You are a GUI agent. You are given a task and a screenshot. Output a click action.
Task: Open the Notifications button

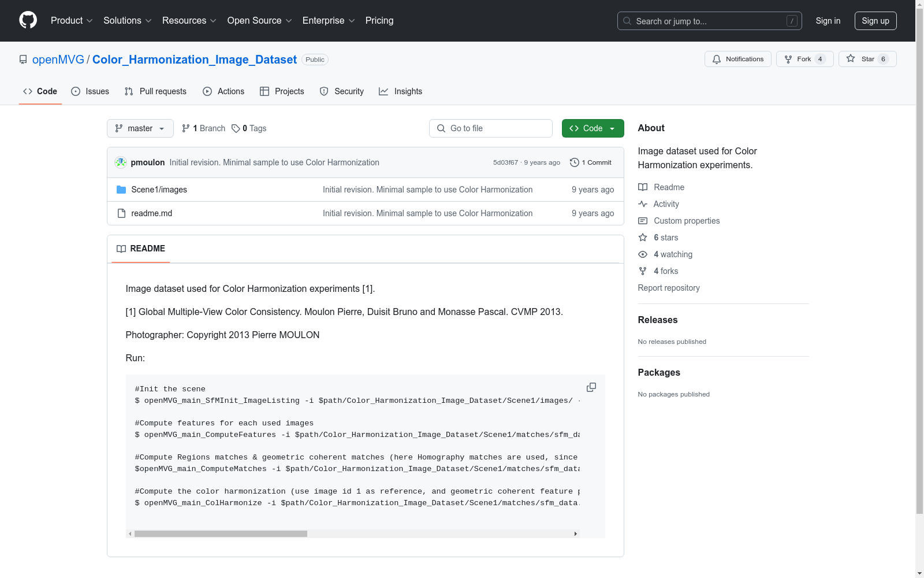(738, 59)
